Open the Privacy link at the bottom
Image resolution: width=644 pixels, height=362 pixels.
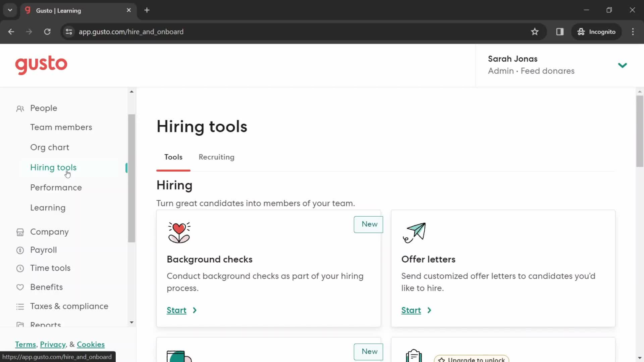53,344
